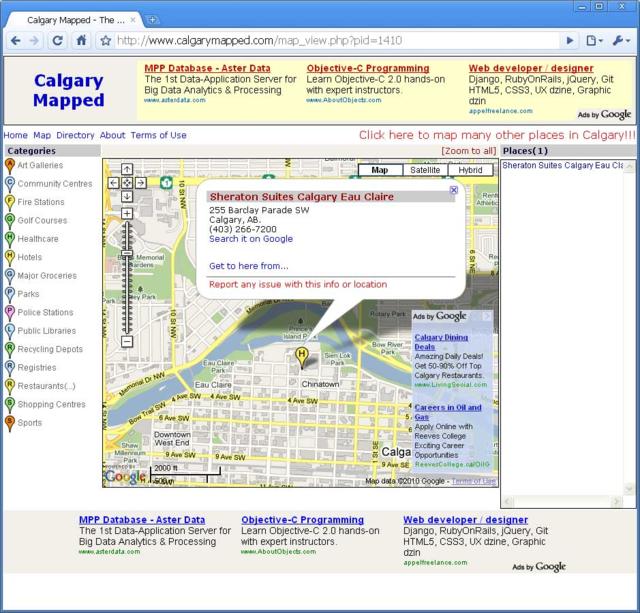Select the Shopping Centres category
The height and width of the screenshot is (613, 640).
coord(51,404)
